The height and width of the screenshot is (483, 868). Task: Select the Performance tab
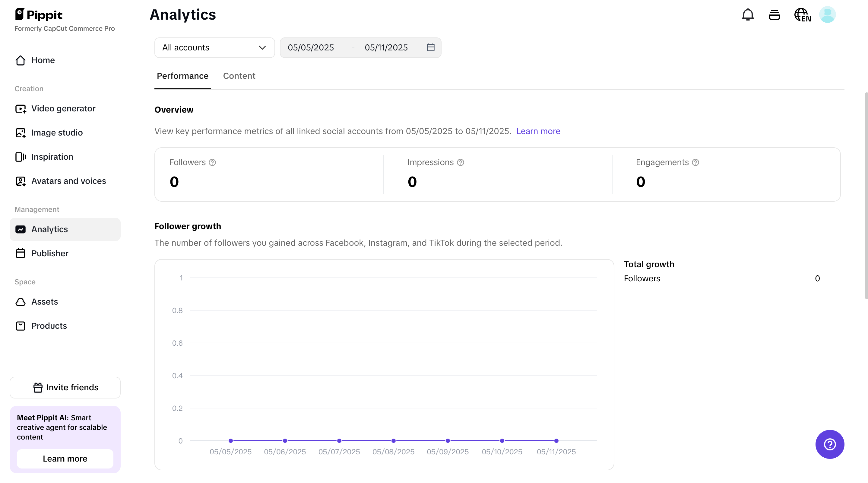click(x=182, y=76)
